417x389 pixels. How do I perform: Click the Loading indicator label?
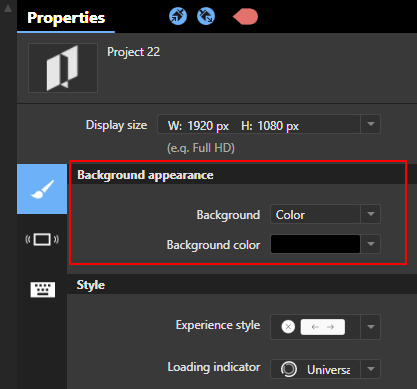click(x=214, y=367)
